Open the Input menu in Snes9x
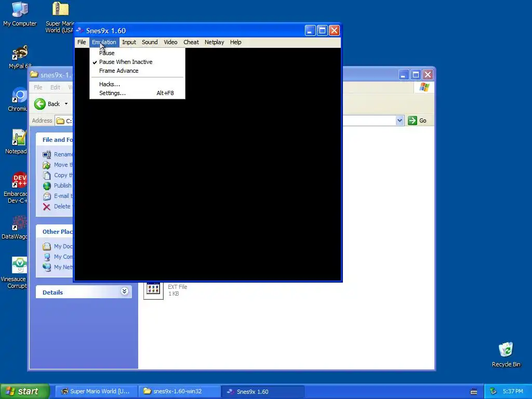 pos(129,42)
